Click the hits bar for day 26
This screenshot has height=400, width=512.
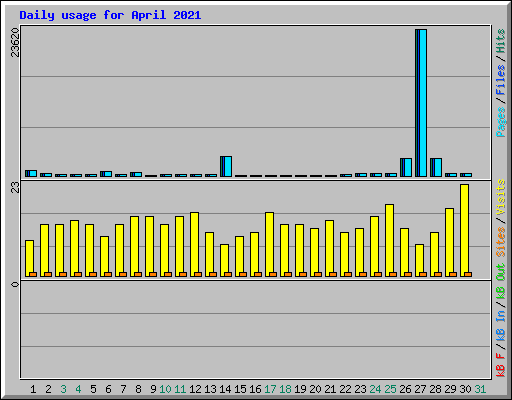pos(406,167)
